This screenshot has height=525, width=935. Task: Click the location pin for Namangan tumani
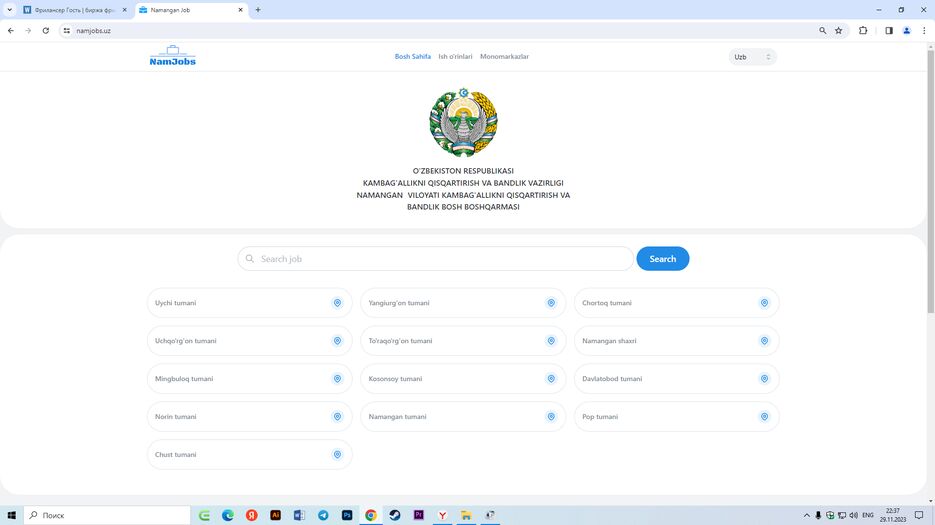coord(551,416)
